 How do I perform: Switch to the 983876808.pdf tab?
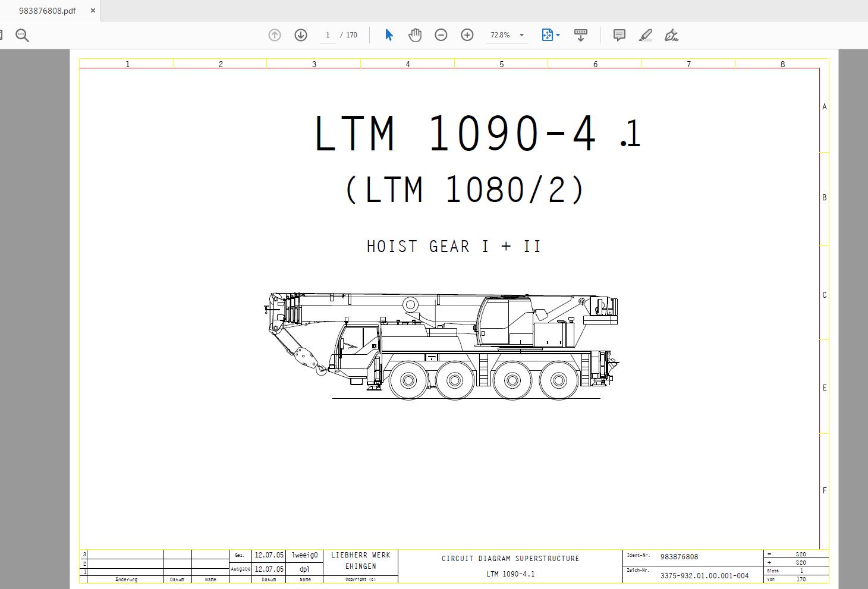point(48,11)
